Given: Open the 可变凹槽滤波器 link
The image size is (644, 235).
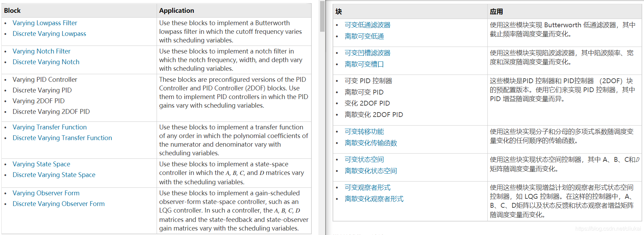Looking at the screenshot, I should (367, 53).
